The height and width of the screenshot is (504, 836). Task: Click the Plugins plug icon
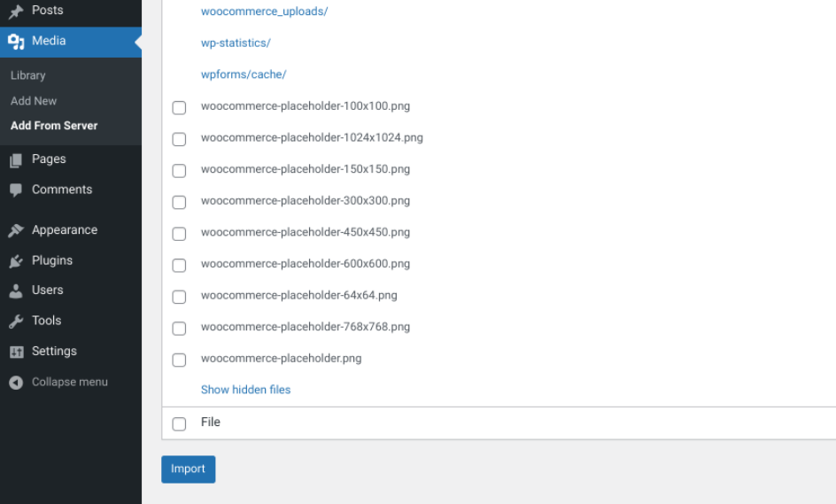pyautogui.click(x=16, y=261)
